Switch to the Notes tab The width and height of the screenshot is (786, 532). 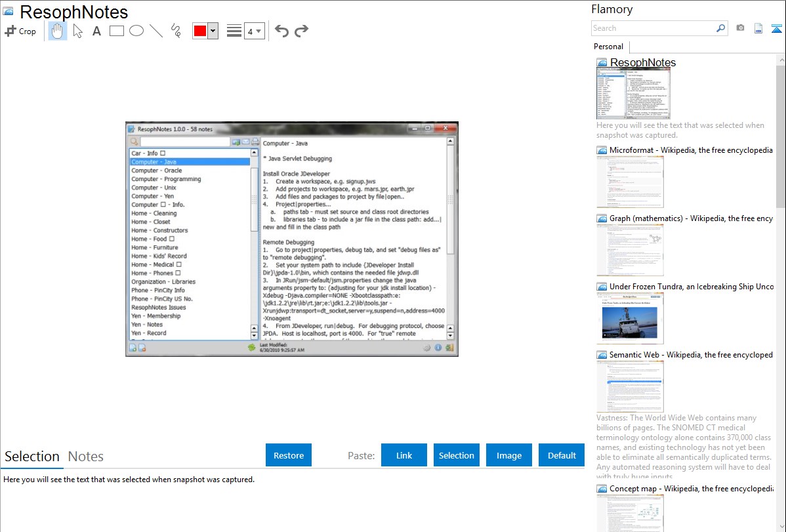[86, 457]
